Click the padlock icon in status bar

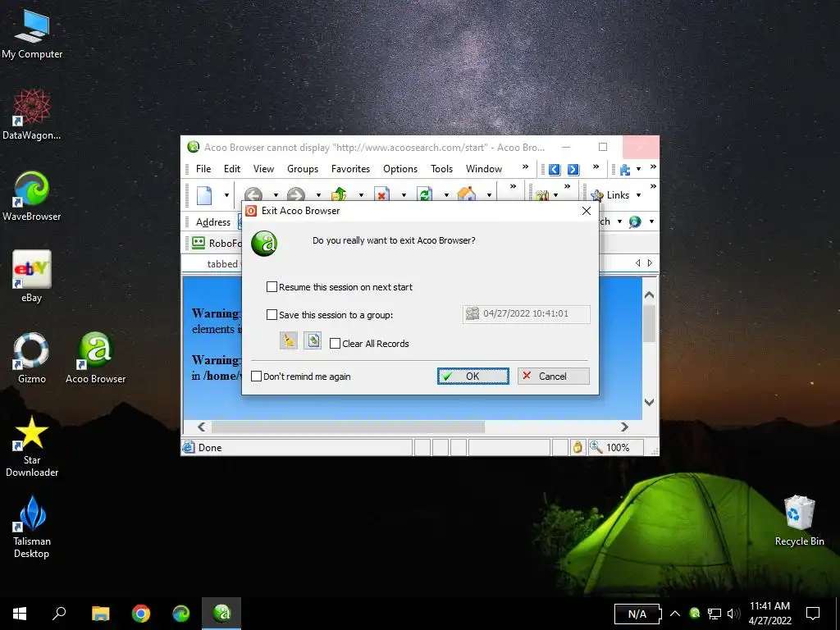[577, 447]
